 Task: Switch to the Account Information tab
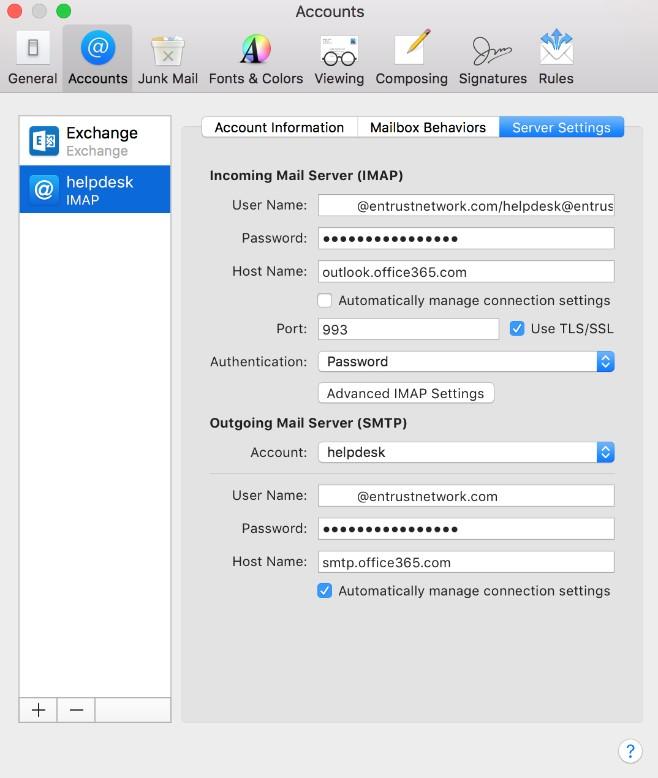pos(279,128)
